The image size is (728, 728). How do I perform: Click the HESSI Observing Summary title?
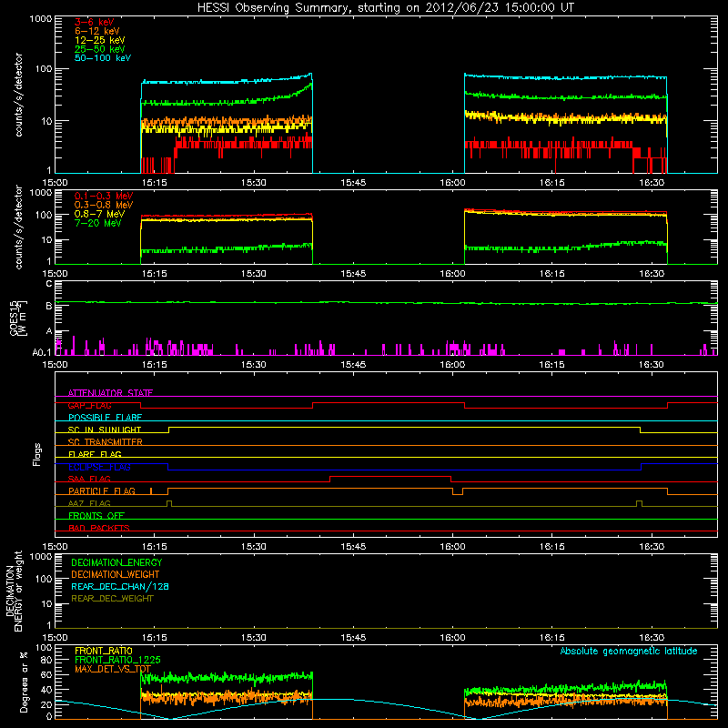385,7
